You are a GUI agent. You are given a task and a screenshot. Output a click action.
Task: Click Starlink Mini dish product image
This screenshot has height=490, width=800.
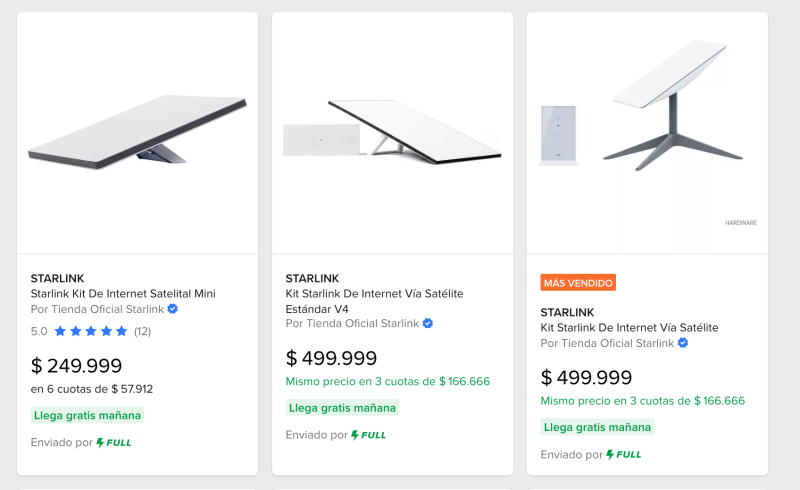[137, 130]
